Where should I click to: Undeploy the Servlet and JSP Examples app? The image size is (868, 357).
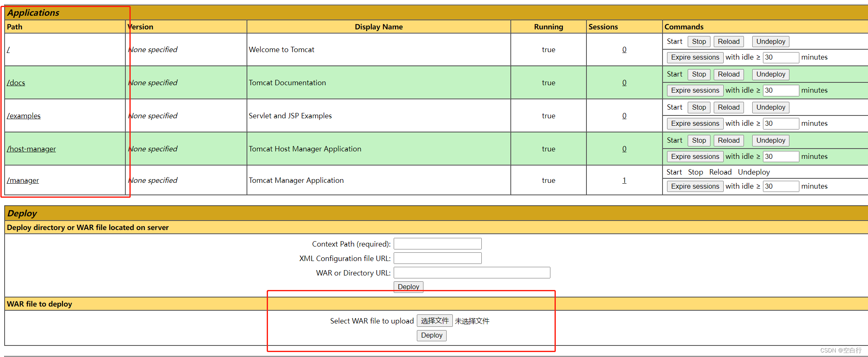(771, 107)
